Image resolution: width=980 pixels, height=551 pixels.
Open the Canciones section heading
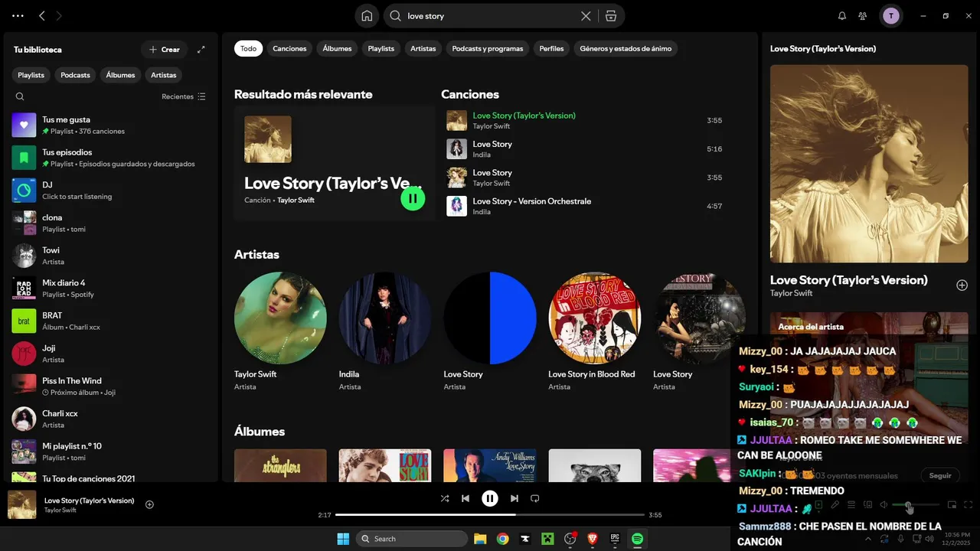[x=470, y=94]
